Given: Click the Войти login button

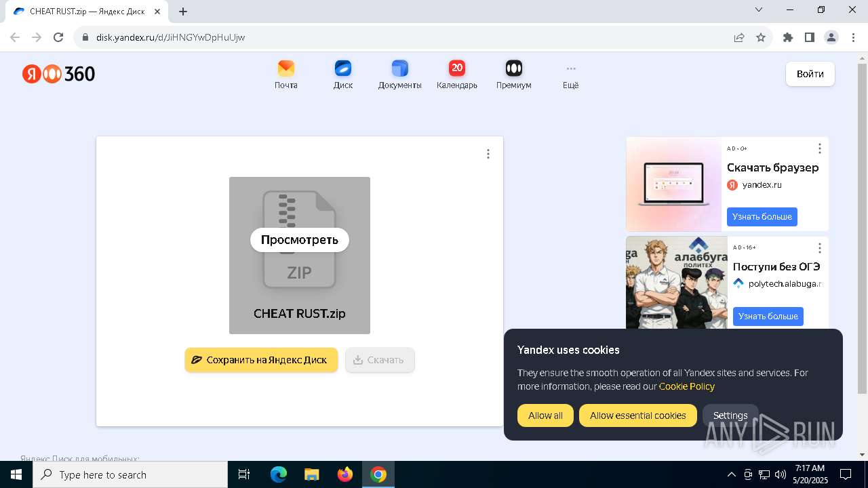Looking at the screenshot, I should point(810,74).
